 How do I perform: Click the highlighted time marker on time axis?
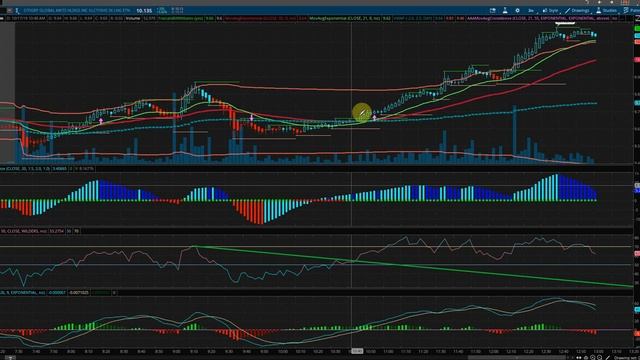tap(357, 351)
